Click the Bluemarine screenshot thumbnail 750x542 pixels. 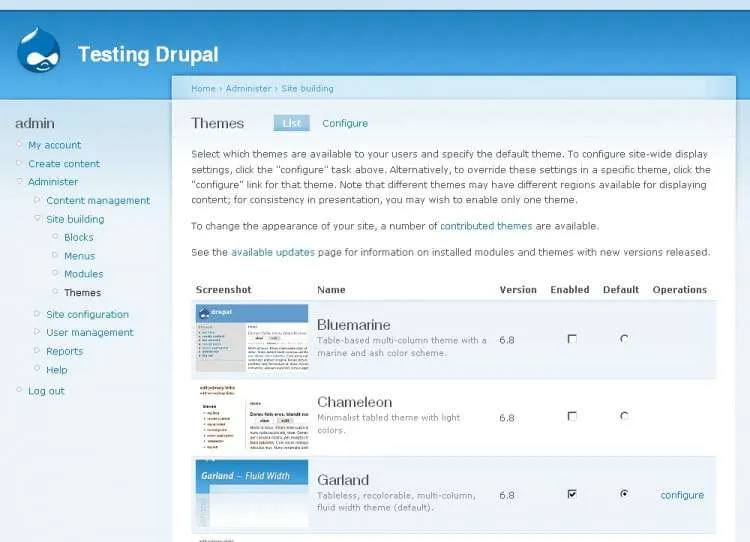pos(252,338)
